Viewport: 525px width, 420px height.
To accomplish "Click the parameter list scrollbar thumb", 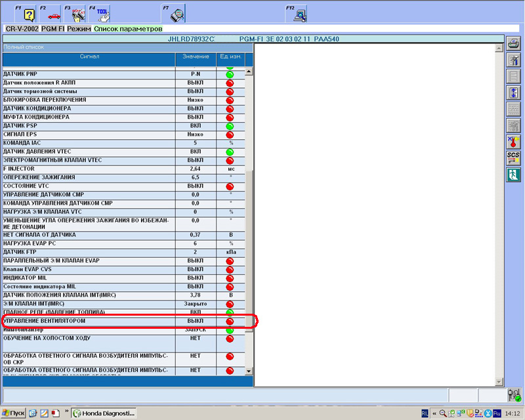I will tap(249, 251).
